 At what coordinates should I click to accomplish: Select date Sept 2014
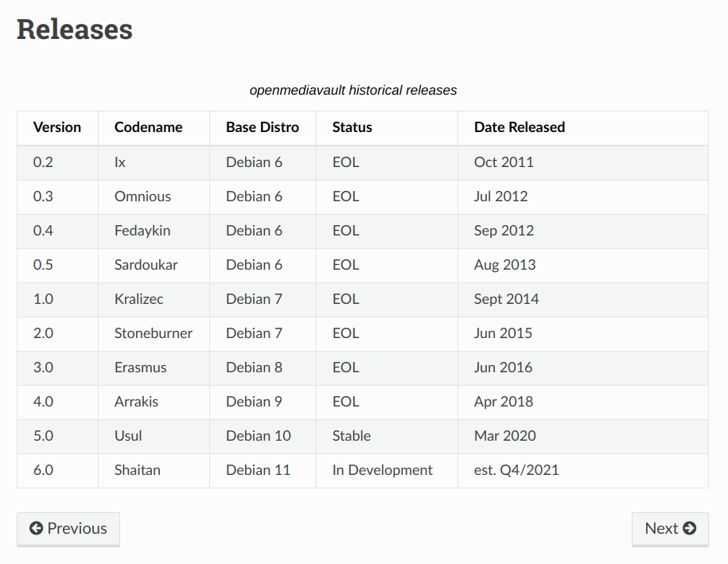pyautogui.click(x=506, y=299)
